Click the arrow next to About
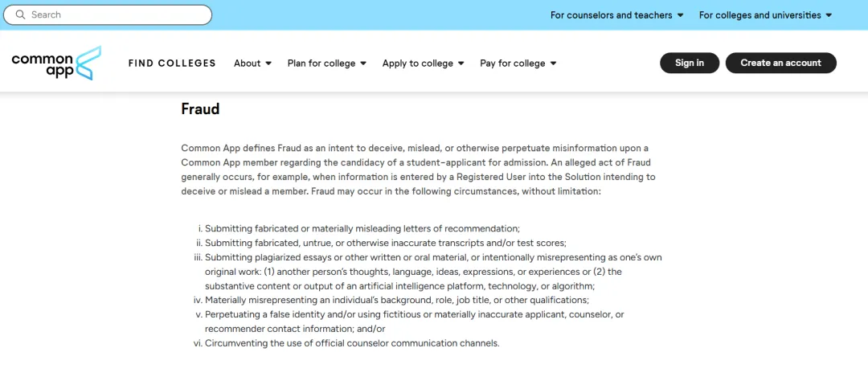868x381 pixels. point(268,63)
